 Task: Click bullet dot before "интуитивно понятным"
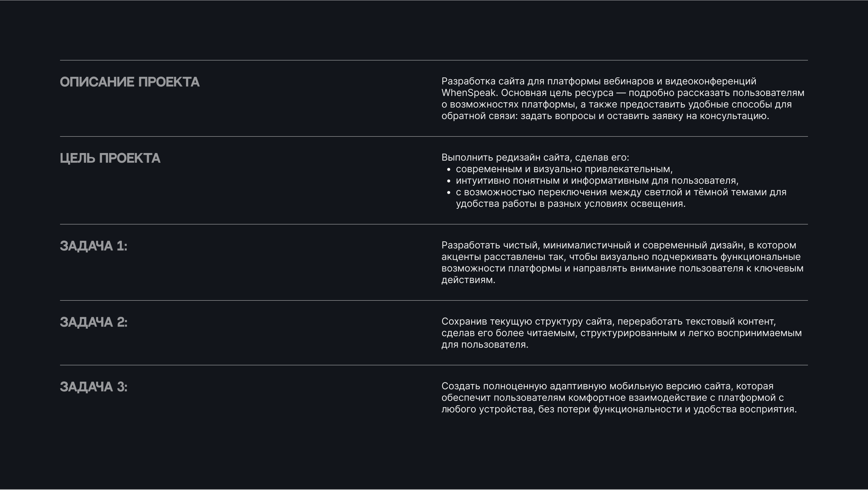pos(448,181)
